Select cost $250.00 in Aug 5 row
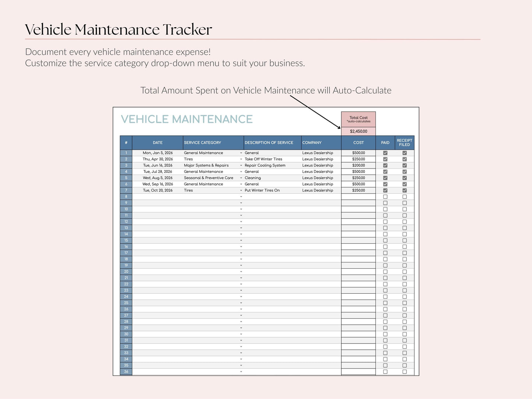Screen dimensions: 532x399 coord(359,178)
